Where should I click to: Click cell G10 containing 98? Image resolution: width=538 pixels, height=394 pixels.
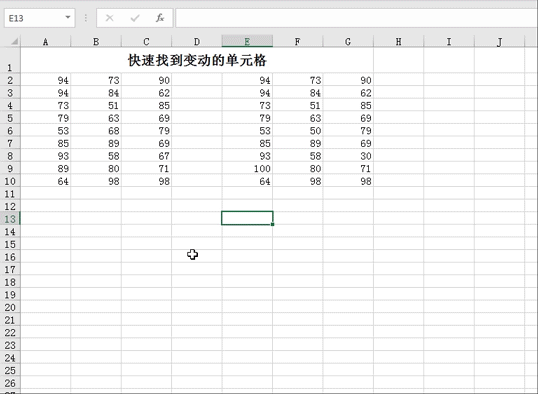tap(348, 181)
